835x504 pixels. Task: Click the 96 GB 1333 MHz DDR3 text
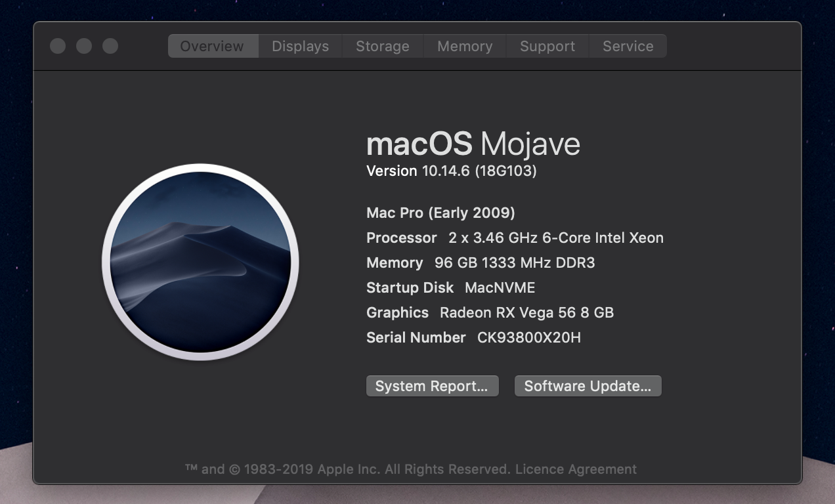515,262
